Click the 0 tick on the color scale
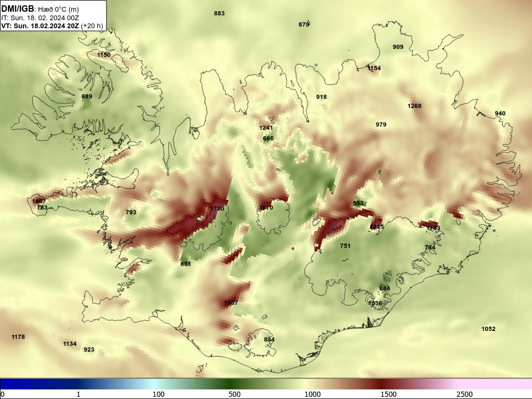 click(3, 394)
